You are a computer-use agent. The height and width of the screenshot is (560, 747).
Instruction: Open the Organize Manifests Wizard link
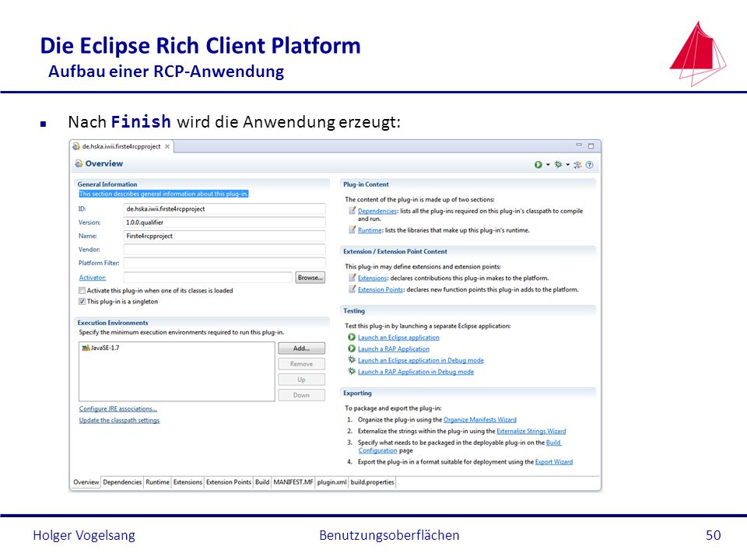point(480,419)
